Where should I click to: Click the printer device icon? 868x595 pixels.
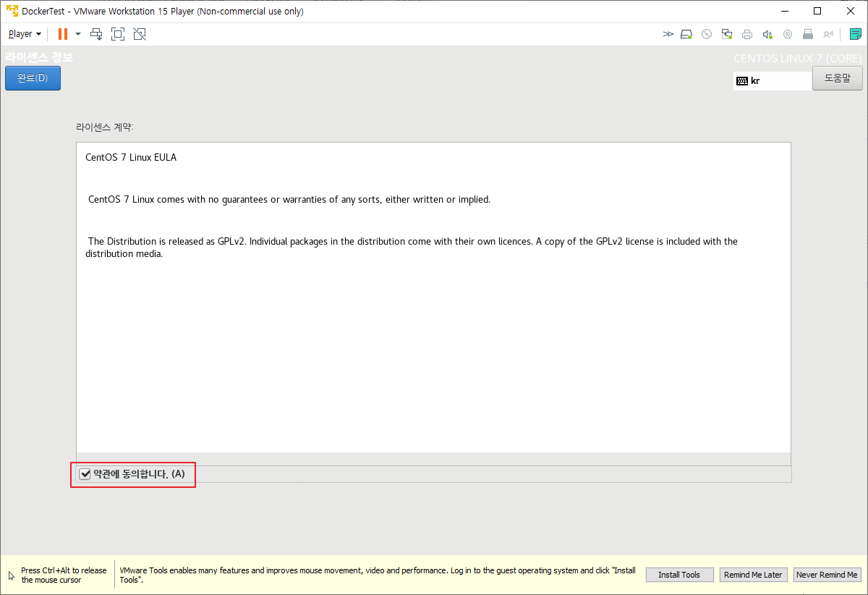747,34
